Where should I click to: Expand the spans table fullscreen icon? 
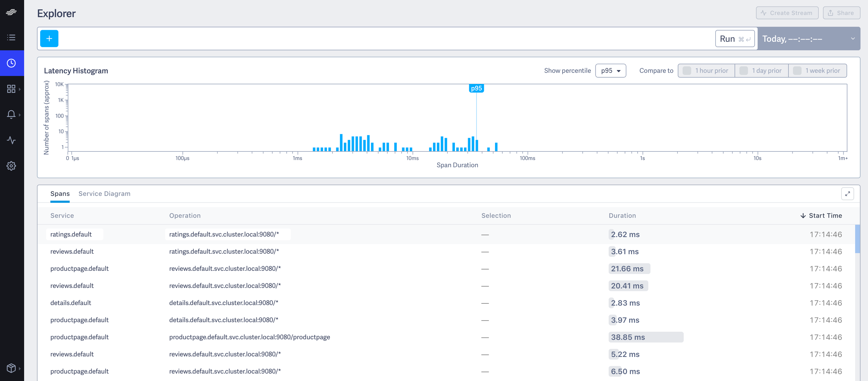pyautogui.click(x=847, y=193)
